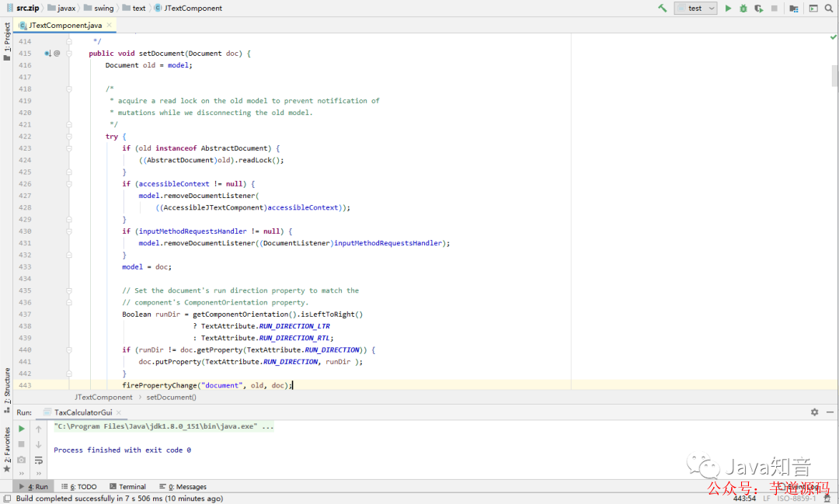Click the LF line separator indicator

coord(767,498)
